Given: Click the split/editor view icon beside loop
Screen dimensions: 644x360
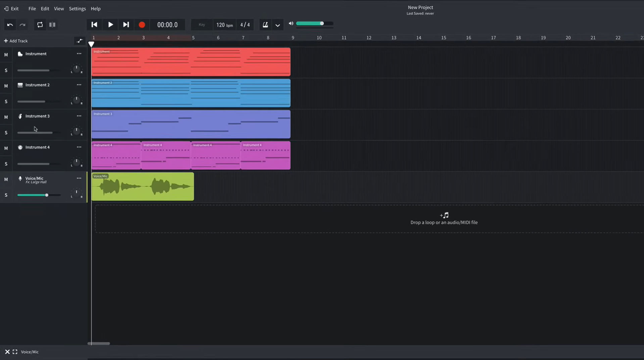Looking at the screenshot, I should [52, 25].
